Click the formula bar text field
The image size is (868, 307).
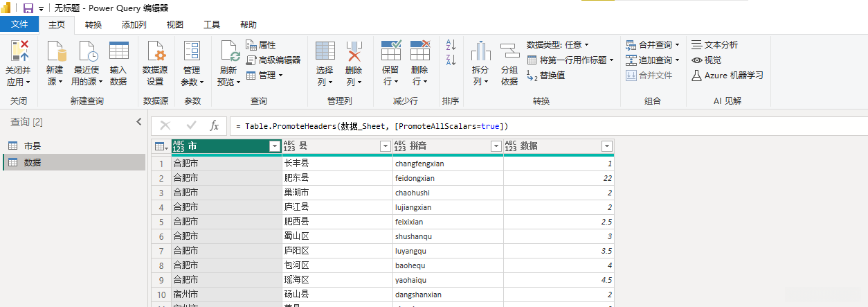click(x=548, y=126)
